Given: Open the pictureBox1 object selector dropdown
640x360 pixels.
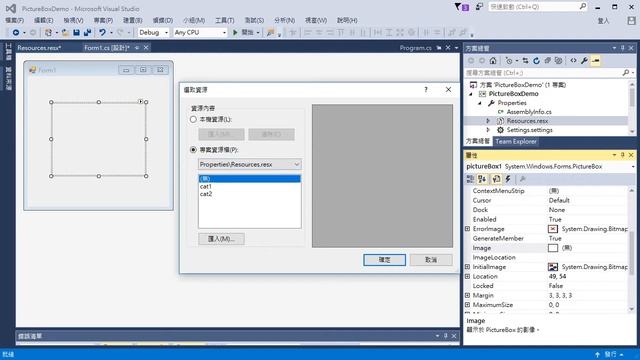Looking at the screenshot, I should pyautogui.click(x=633, y=167).
